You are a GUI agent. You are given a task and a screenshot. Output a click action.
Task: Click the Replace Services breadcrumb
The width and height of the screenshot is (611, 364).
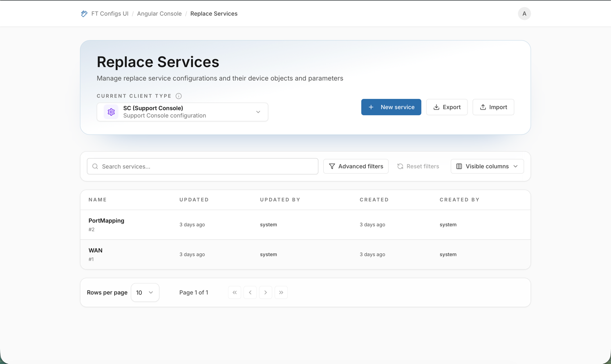(x=214, y=13)
